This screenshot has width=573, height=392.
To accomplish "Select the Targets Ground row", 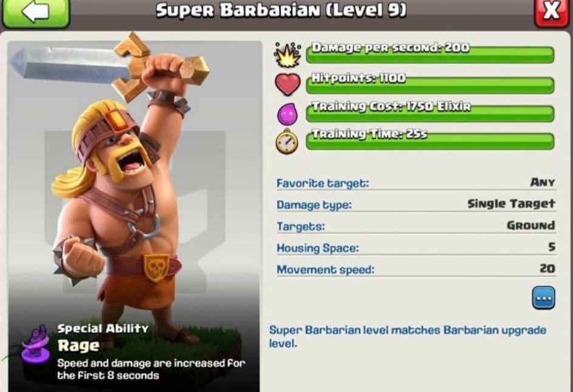I will pos(416,225).
